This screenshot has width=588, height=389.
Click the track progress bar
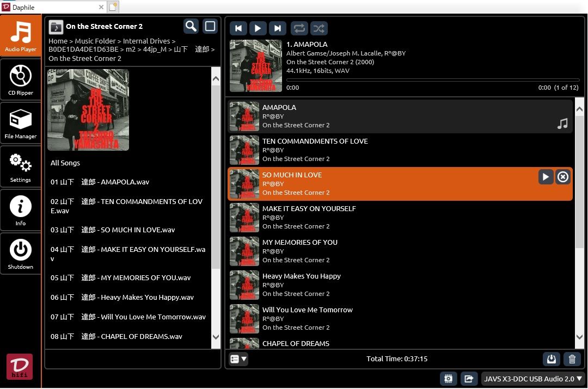pyautogui.click(x=433, y=80)
